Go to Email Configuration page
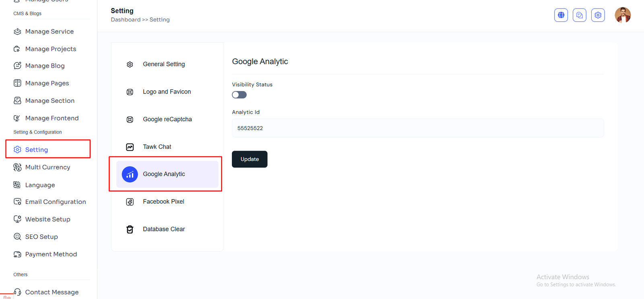This screenshot has height=299, width=644. [55, 202]
